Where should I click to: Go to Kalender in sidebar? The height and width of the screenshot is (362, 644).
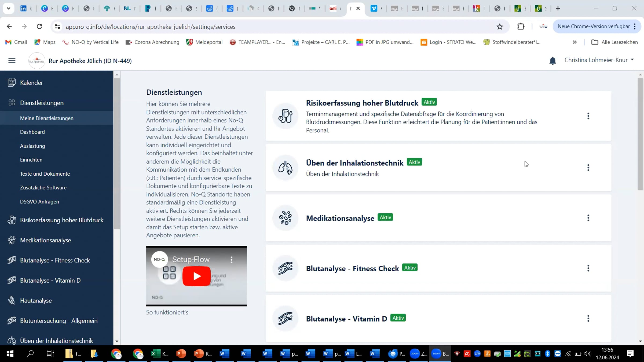[31, 83]
